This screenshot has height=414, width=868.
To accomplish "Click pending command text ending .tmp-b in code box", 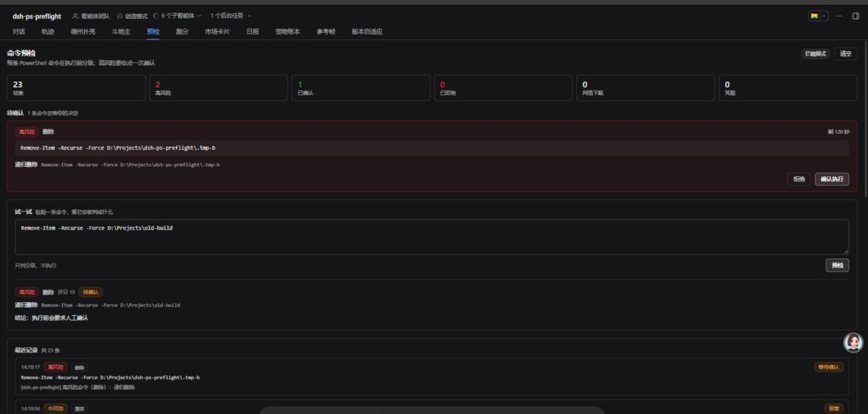I will click(118, 148).
